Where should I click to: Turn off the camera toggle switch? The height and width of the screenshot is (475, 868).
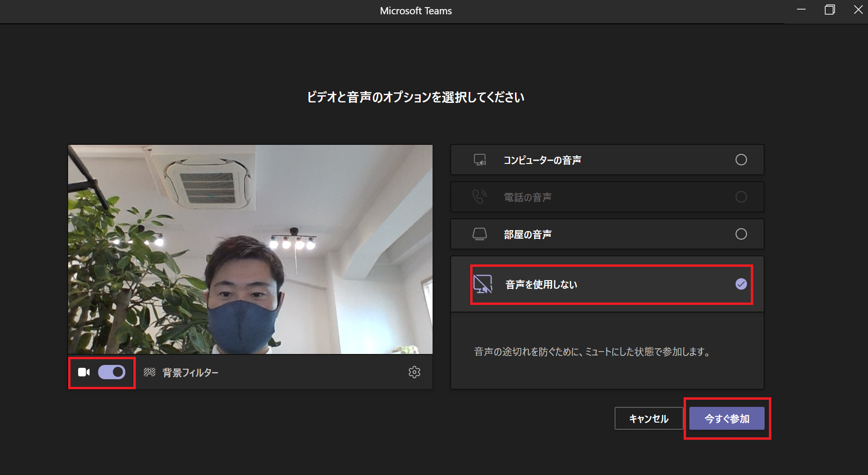(x=111, y=372)
